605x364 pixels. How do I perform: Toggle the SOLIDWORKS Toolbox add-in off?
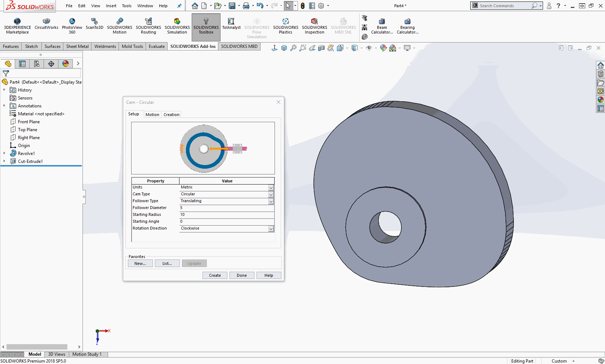pyautogui.click(x=206, y=27)
